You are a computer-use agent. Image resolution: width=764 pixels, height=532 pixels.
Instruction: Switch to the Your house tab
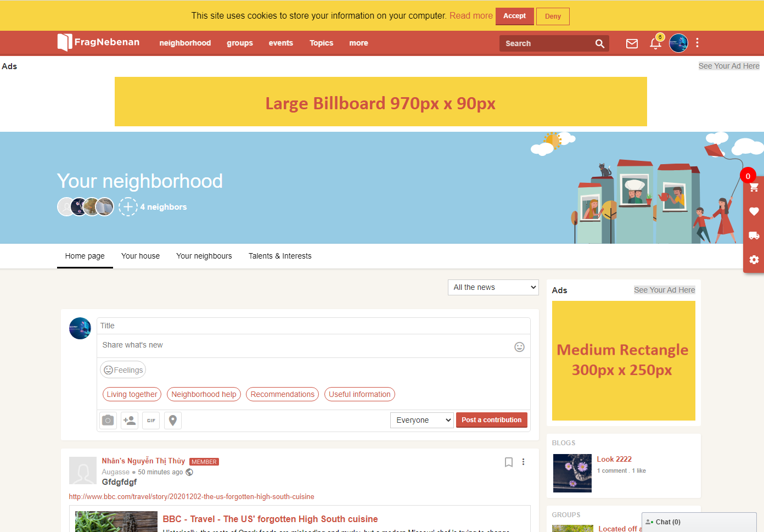[141, 256]
